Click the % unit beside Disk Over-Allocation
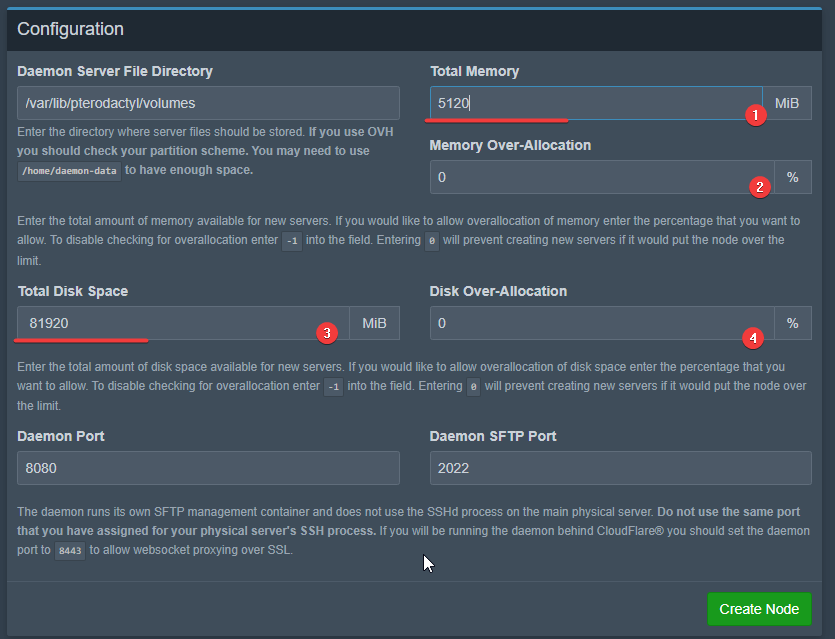The image size is (835, 639). (x=792, y=323)
